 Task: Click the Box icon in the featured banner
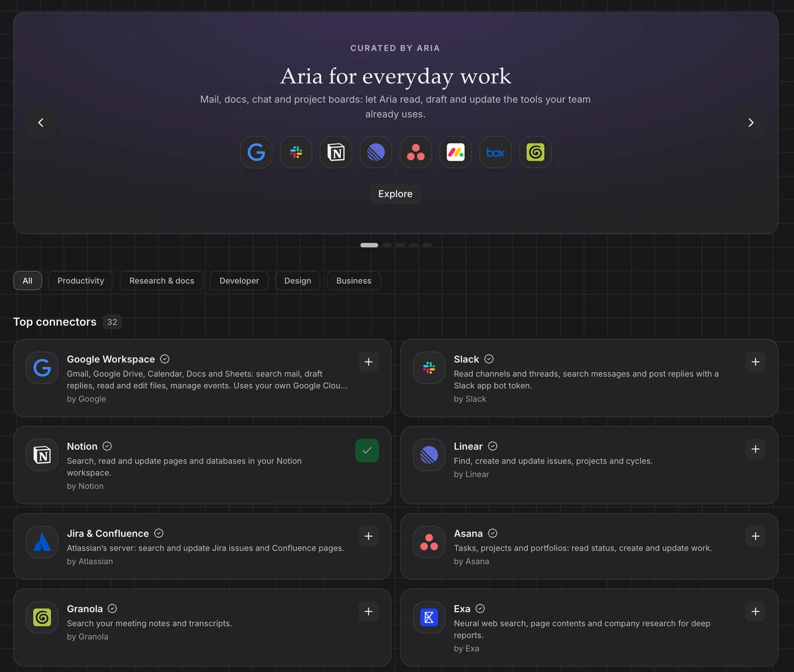click(495, 152)
